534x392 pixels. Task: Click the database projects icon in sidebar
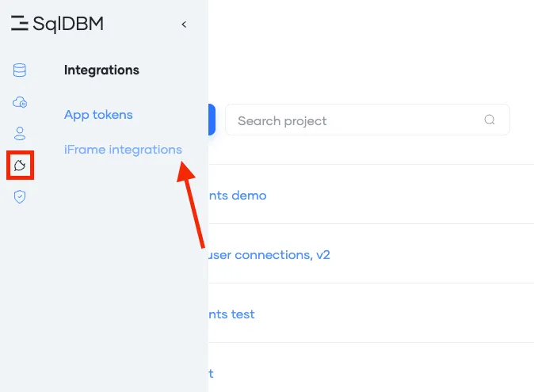point(20,70)
